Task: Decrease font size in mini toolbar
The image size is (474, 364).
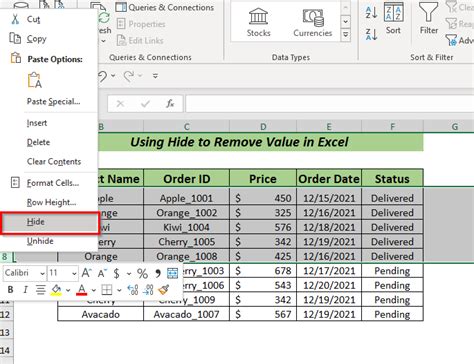Action: click(102, 273)
